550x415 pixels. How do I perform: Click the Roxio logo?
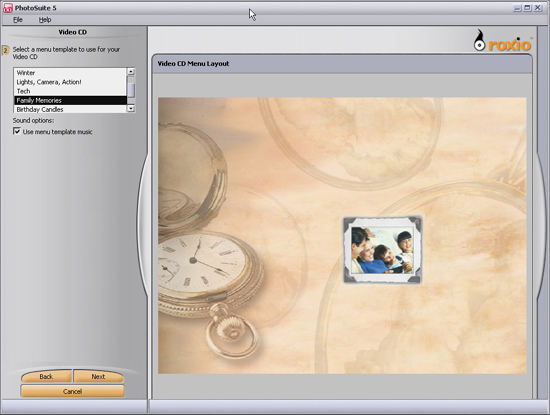pos(503,42)
